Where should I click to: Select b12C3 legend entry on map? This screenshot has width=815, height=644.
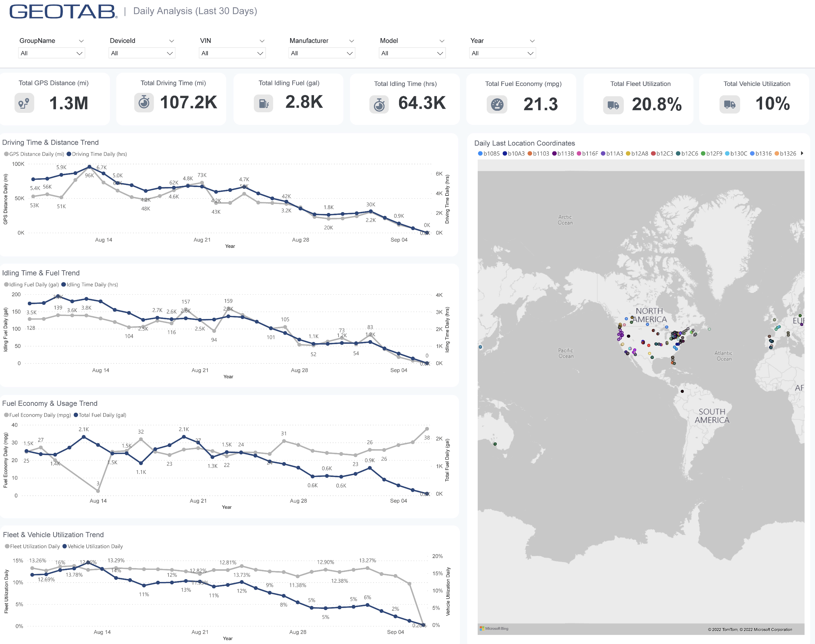pos(662,153)
